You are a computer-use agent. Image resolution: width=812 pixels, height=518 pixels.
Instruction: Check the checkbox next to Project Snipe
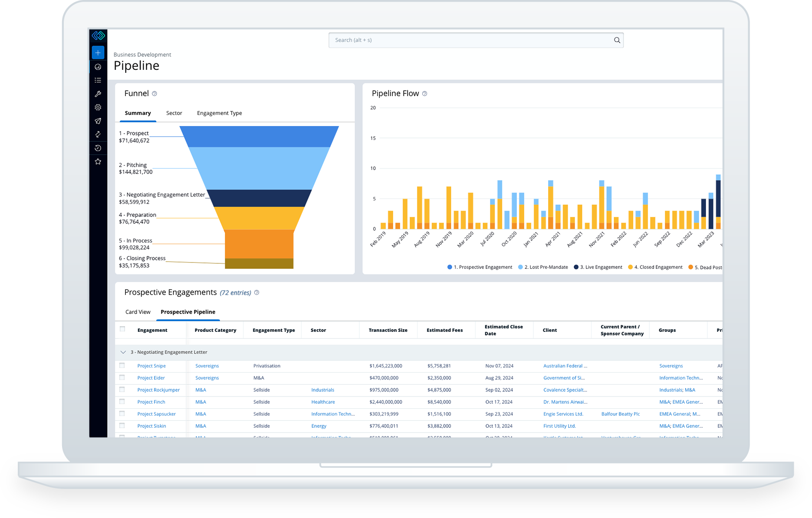tap(122, 365)
